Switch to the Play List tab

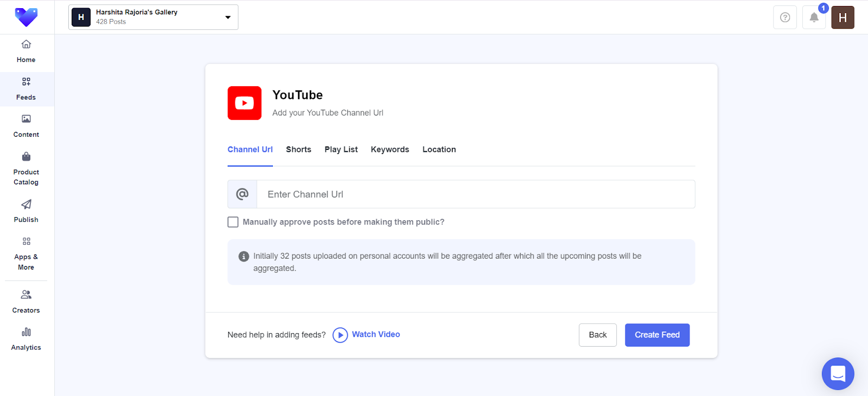[341, 150]
